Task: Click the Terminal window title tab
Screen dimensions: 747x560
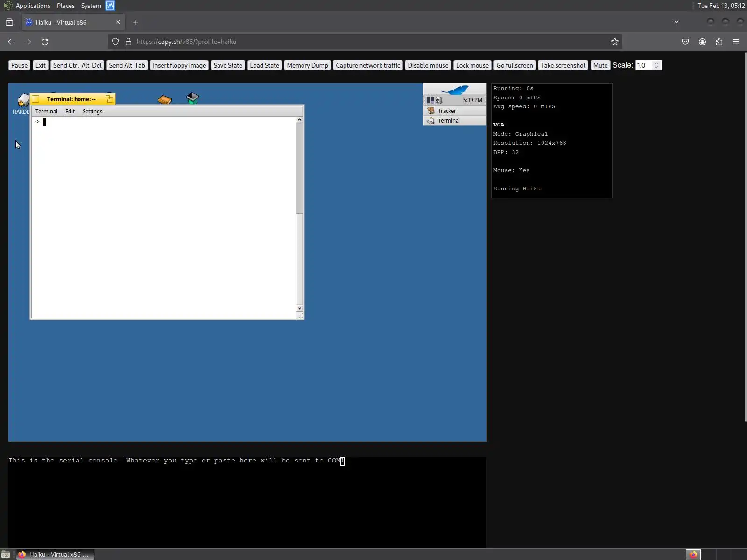Action: tap(73, 99)
